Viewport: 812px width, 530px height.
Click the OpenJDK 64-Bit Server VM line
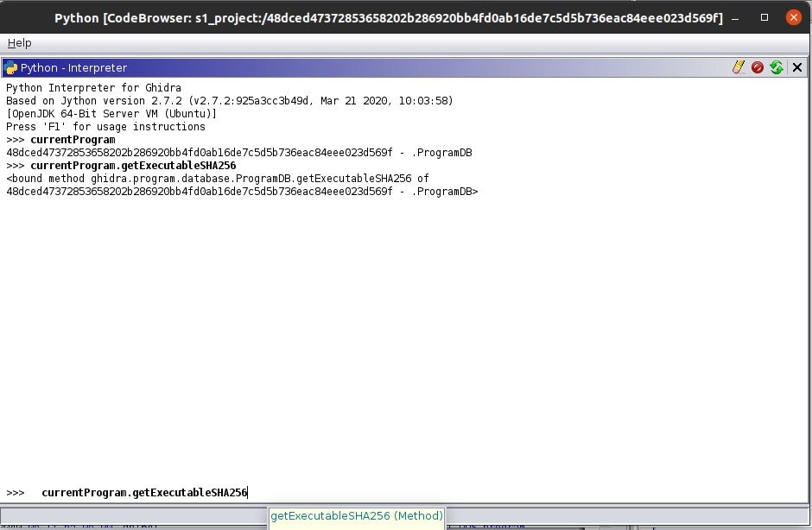tap(111, 114)
